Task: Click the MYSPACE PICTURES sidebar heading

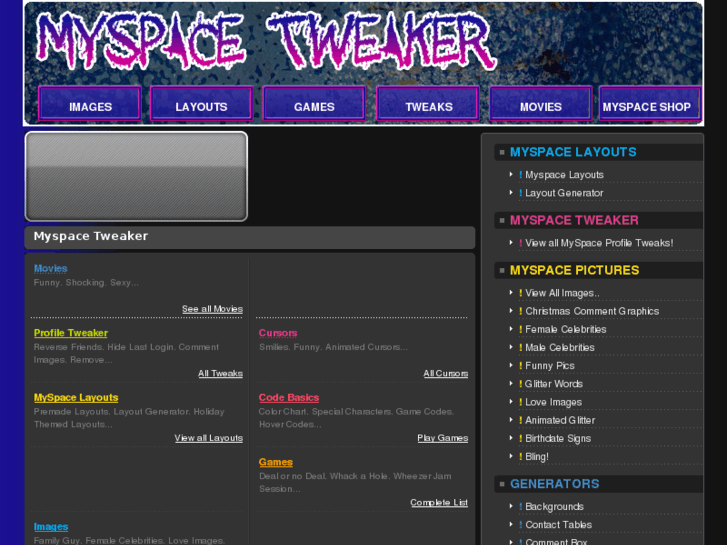Action: pyautogui.click(x=574, y=270)
